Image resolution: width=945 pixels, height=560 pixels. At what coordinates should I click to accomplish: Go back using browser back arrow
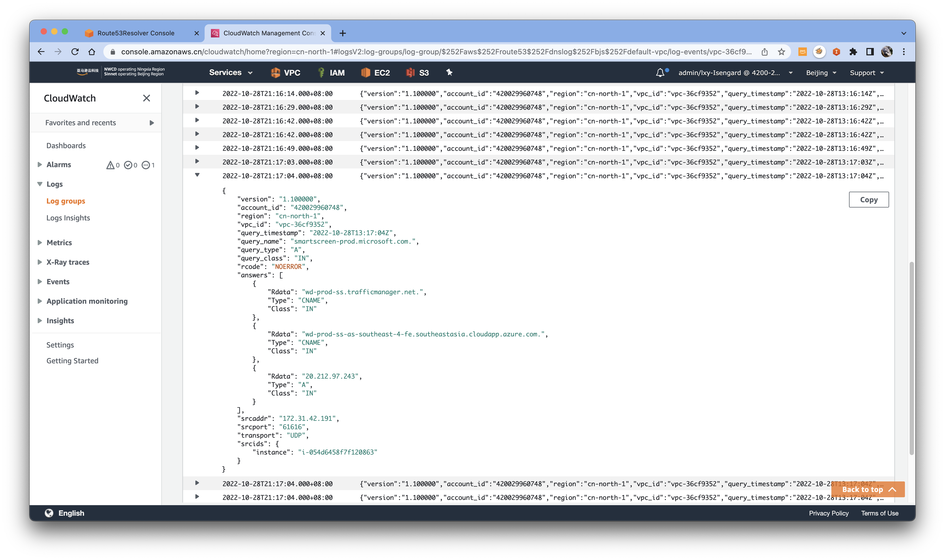41,52
